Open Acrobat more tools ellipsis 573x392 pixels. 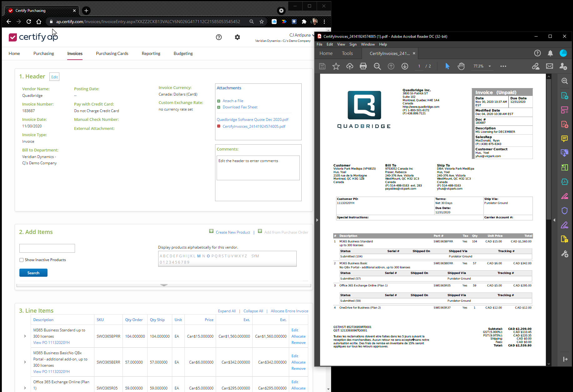(503, 66)
